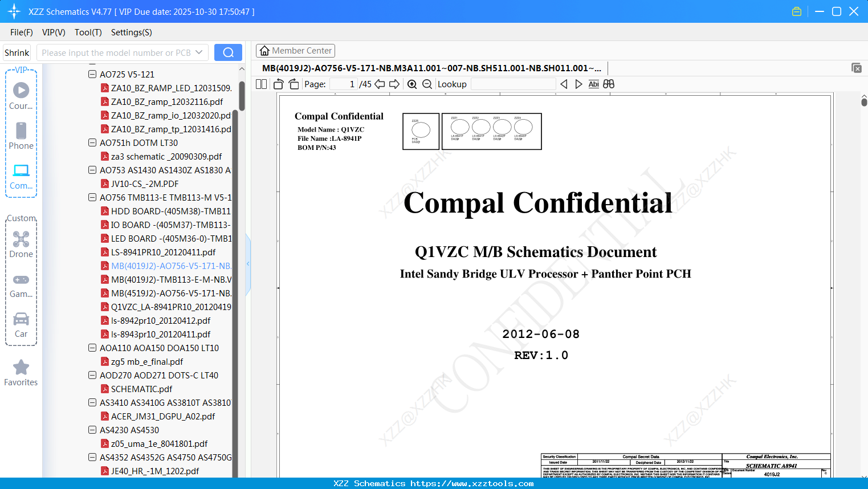Click the file tree vertical scrollbar thumb
This screenshot has width=868, height=489.
pos(242,96)
